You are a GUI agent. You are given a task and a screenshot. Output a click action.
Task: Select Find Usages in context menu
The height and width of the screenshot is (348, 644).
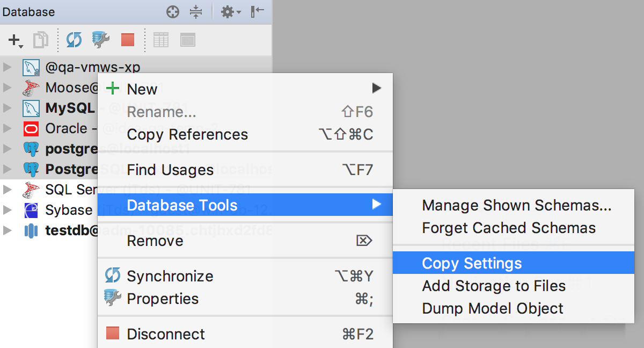(x=245, y=170)
